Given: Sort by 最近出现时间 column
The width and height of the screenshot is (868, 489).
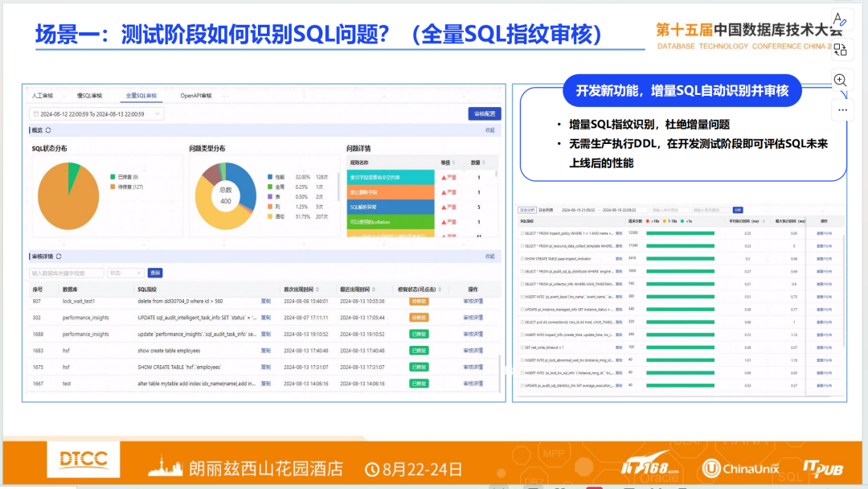Looking at the screenshot, I should tap(375, 290).
